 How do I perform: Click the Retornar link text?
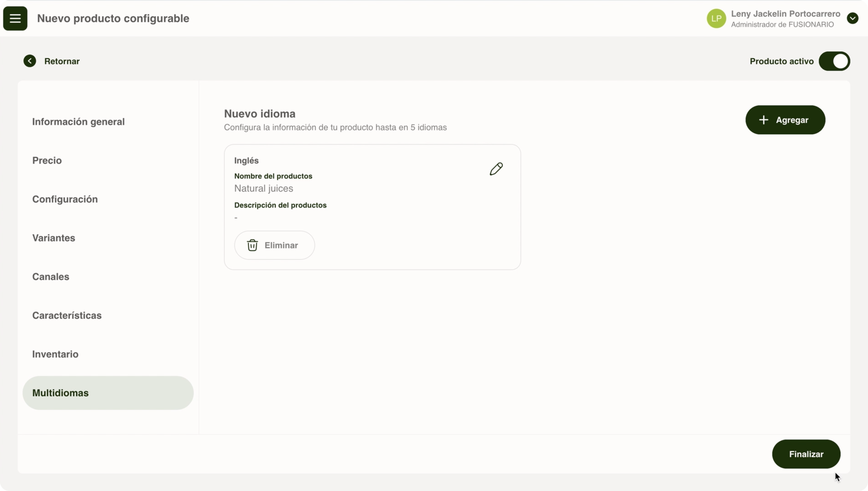(x=62, y=61)
